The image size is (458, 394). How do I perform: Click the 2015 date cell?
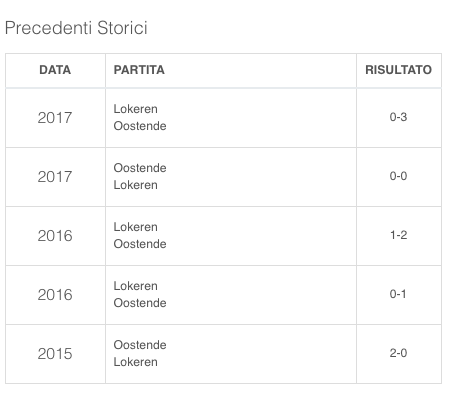55,354
